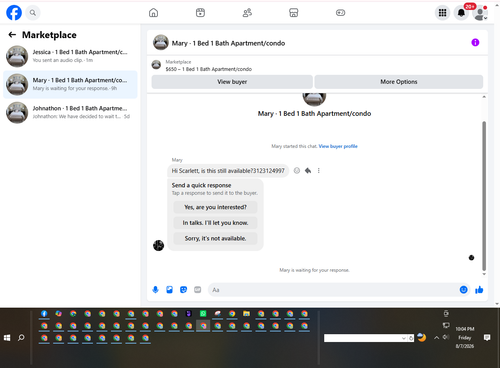Click 'Mary is waiting for your response.' text
This screenshot has height=368, width=500.
tap(314, 270)
